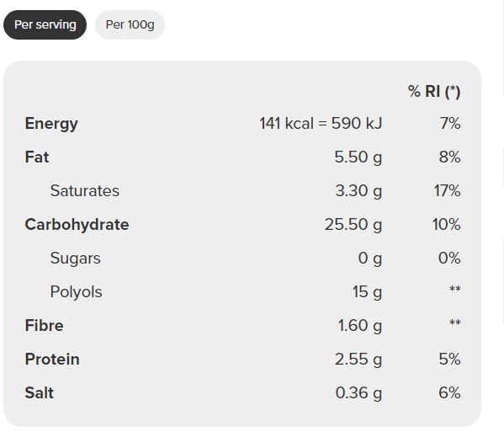Viewport: 504px width, 448px height.
Task: Select the 7% energy RI value
Action: [450, 123]
